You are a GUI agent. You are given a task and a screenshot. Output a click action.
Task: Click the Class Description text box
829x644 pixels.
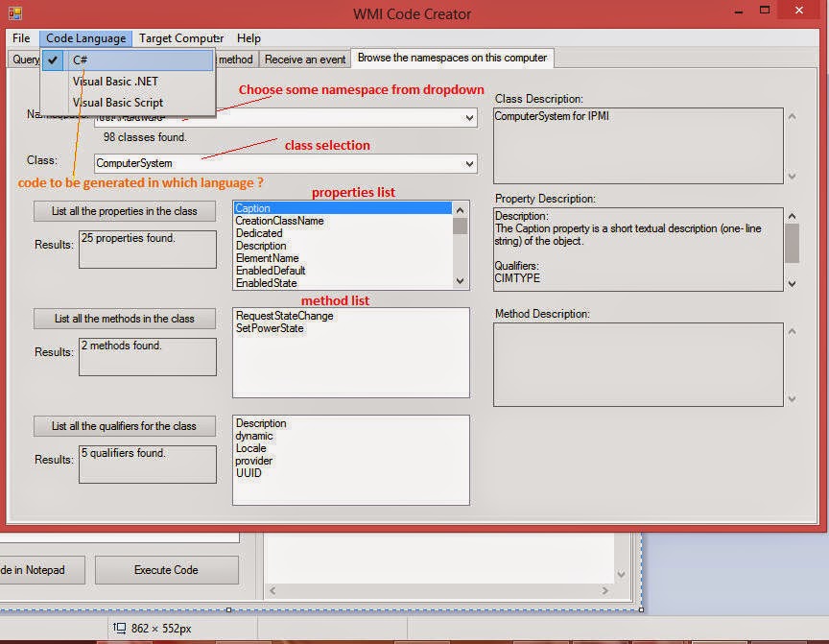click(638, 146)
